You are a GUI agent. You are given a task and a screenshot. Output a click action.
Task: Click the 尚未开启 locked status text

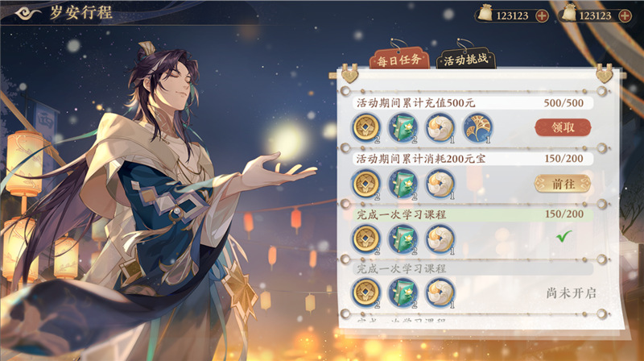point(572,293)
